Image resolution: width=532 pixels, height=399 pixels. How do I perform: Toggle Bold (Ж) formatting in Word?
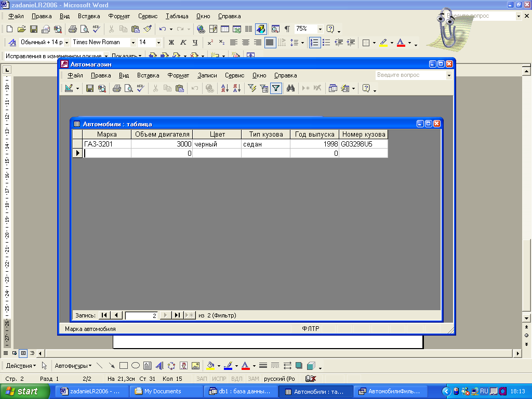click(x=171, y=43)
